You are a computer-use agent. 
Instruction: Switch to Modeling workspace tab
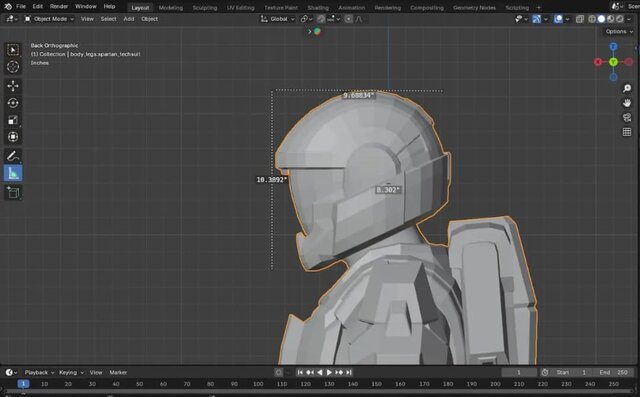pos(171,8)
